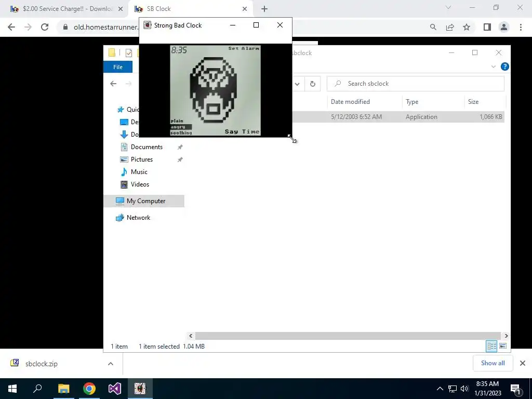The width and height of the screenshot is (532, 399).
Task: Click the site lock icon
Action: point(65,27)
